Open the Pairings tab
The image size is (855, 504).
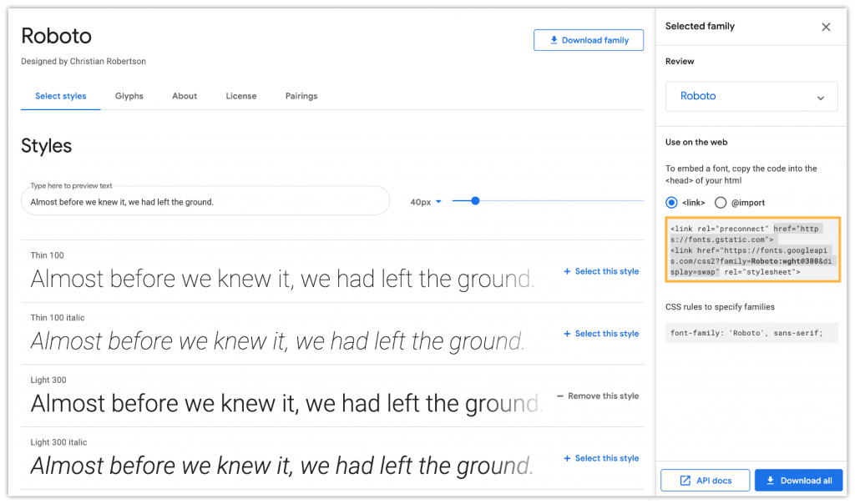click(x=301, y=96)
